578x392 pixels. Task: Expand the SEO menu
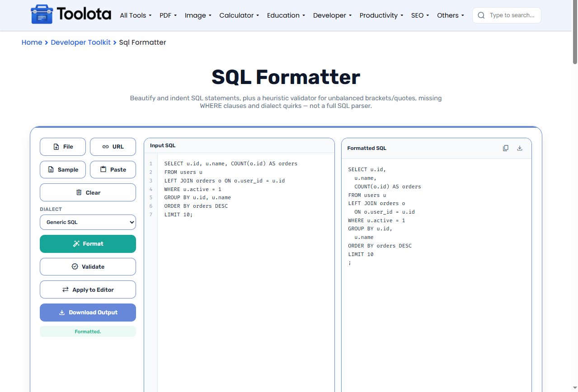tap(420, 15)
